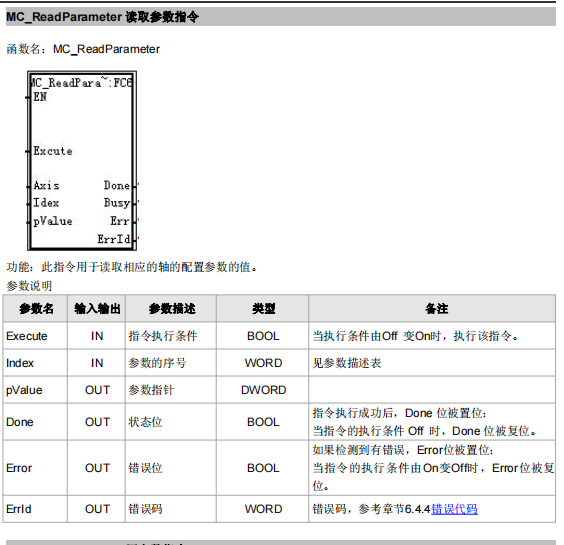This screenshot has width=564, height=545.
Task: Click the EN pin label in diagram
Action: pos(40,97)
